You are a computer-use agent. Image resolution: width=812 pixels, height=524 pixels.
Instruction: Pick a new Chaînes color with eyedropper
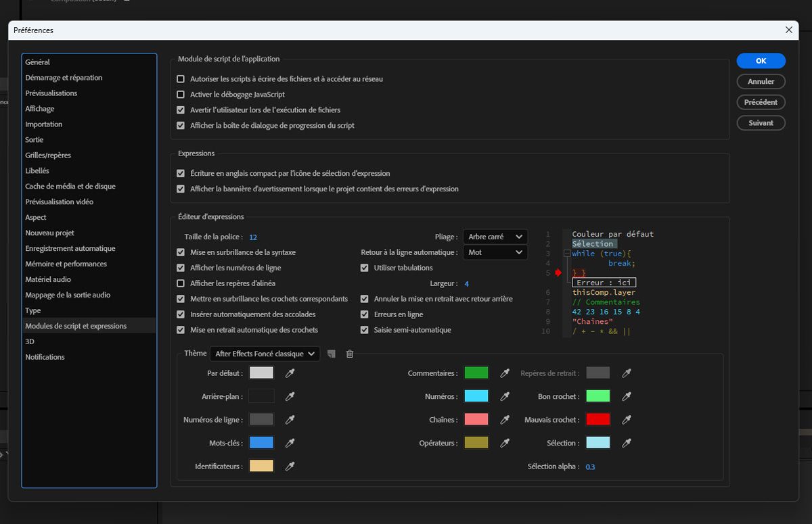click(505, 419)
